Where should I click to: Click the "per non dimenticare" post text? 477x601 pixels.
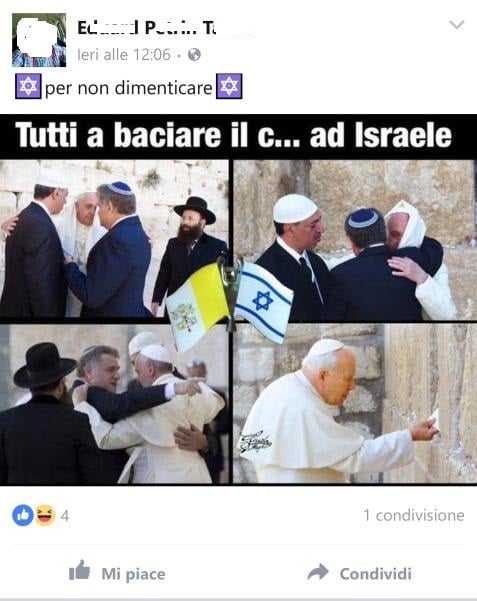(128, 88)
